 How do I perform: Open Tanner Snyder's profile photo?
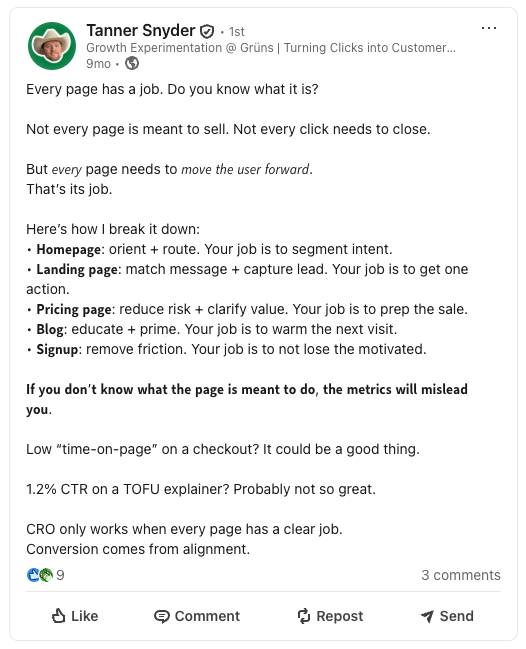point(52,46)
